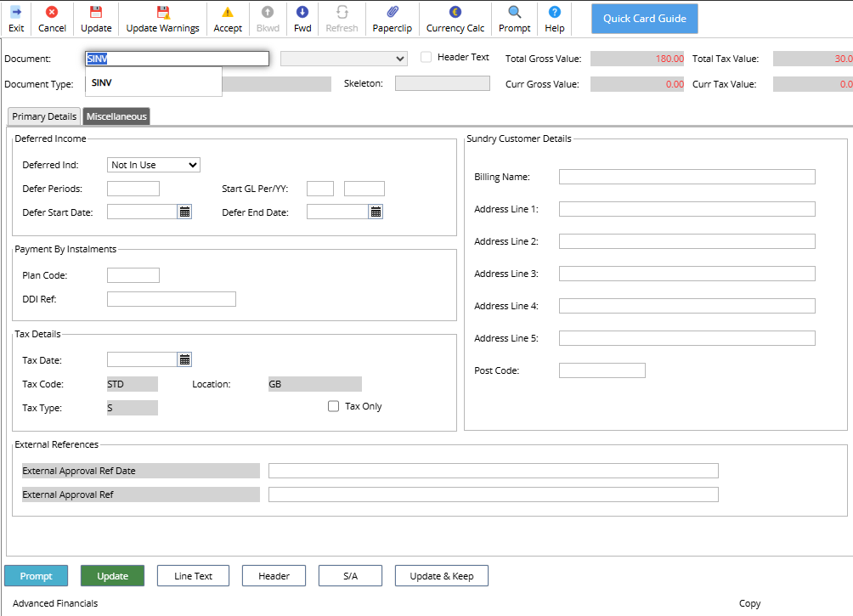Click the Accept warning-triangle icon
The image size is (853, 616).
(228, 12)
